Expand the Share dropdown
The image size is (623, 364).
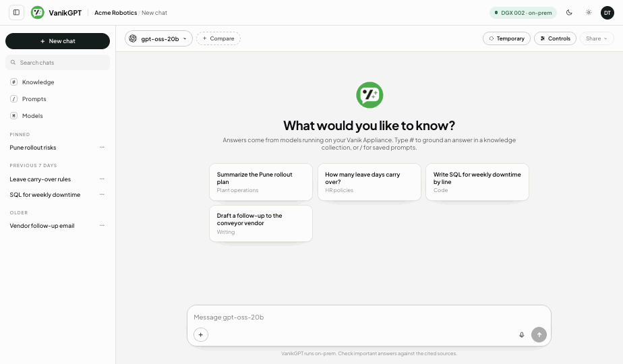point(597,38)
